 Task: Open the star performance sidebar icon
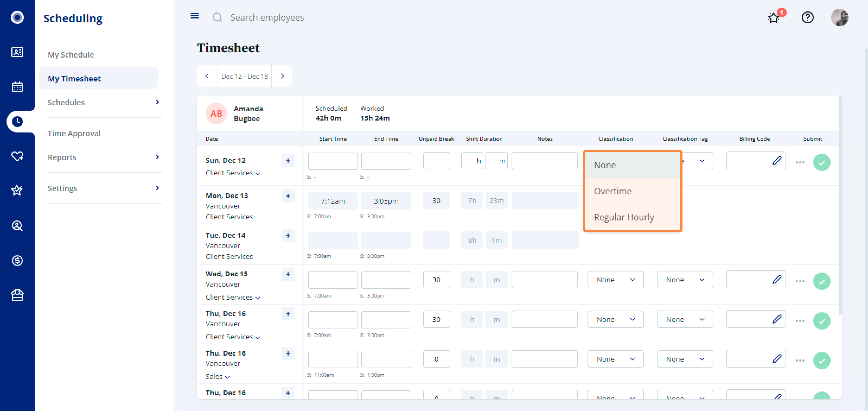[17, 191]
